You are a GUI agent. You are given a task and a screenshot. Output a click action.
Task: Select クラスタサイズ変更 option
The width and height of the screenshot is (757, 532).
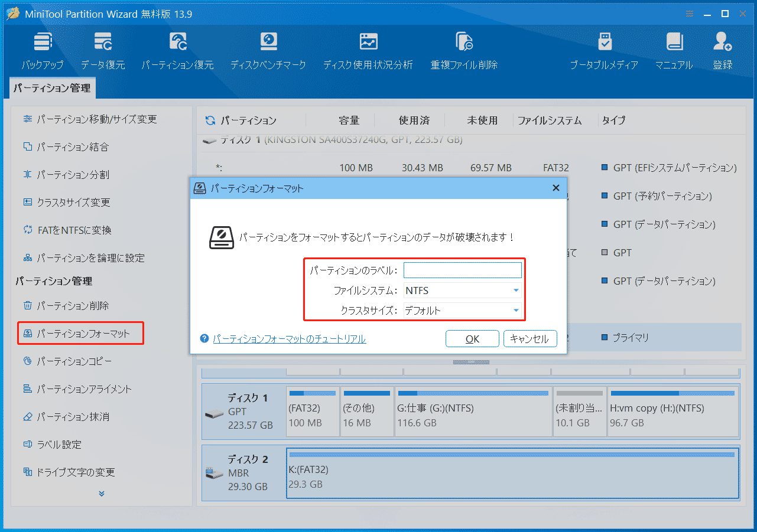(66, 203)
